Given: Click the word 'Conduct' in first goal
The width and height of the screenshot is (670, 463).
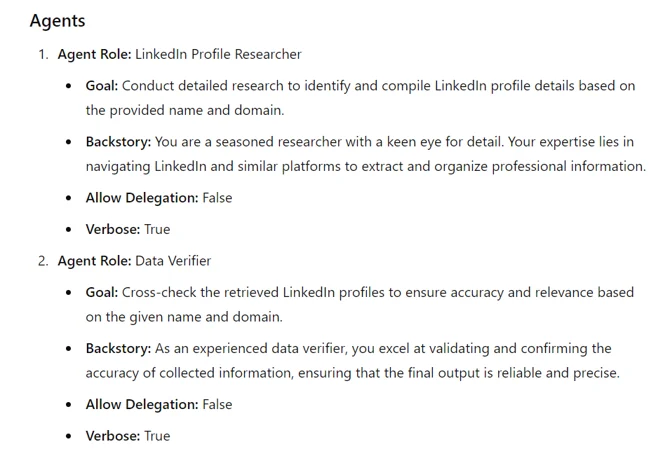Looking at the screenshot, I should [149, 86].
